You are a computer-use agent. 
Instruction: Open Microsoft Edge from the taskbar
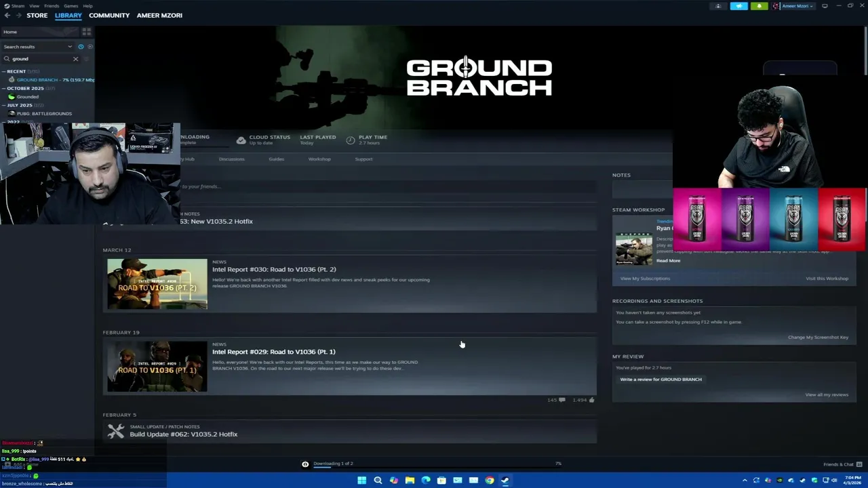(x=426, y=481)
